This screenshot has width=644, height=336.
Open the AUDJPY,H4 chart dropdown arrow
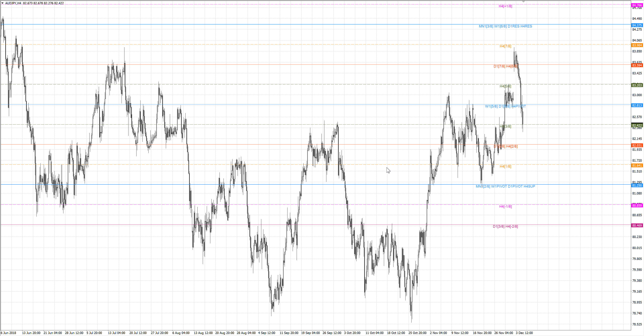2,3
